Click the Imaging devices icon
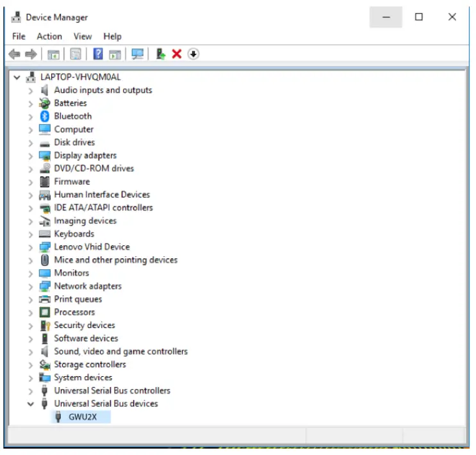Screen dimensions: 476x455 [45, 221]
